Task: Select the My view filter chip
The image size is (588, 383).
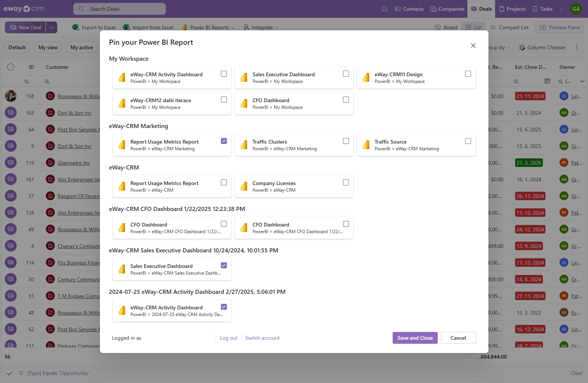Action: pyautogui.click(x=48, y=47)
